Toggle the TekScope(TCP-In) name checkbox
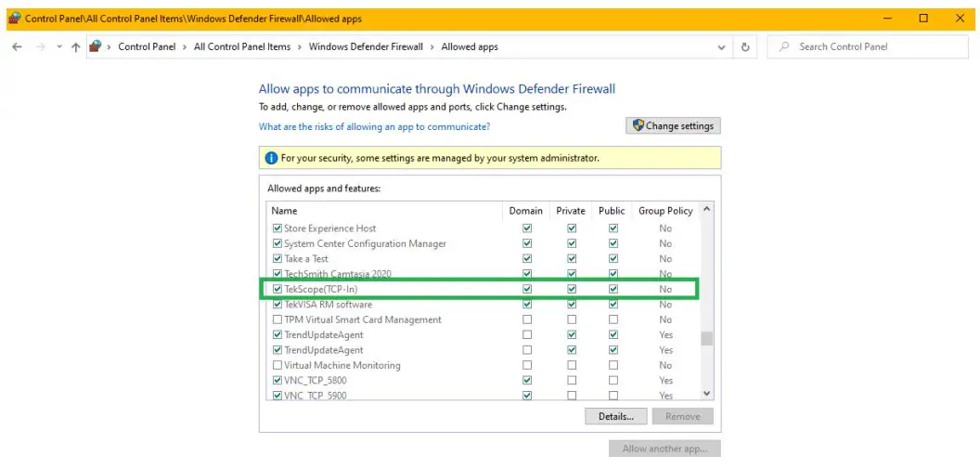The height and width of the screenshot is (469, 980). pyautogui.click(x=277, y=290)
